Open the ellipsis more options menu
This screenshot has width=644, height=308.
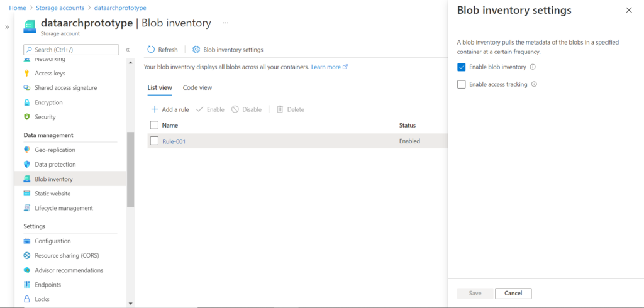click(226, 23)
